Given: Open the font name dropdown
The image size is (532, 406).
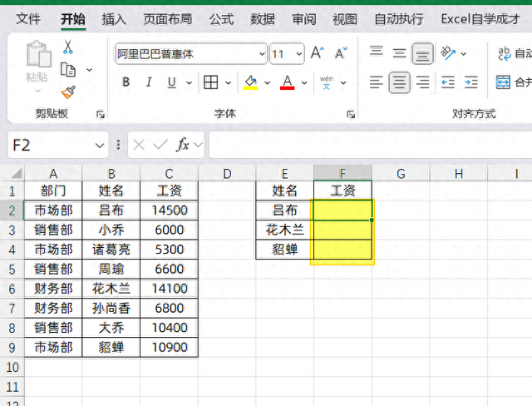Looking at the screenshot, I should (262, 53).
